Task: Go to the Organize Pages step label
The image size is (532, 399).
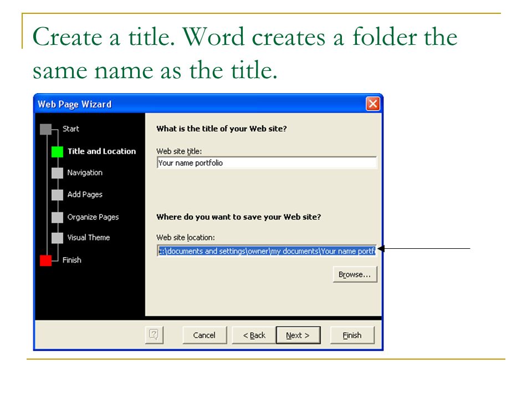Action: [x=93, y=217]
